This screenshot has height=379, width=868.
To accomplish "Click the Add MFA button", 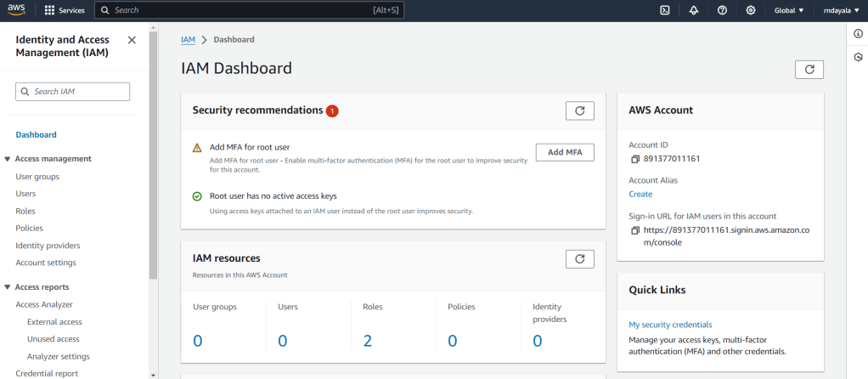I will (x=565, y=152).
